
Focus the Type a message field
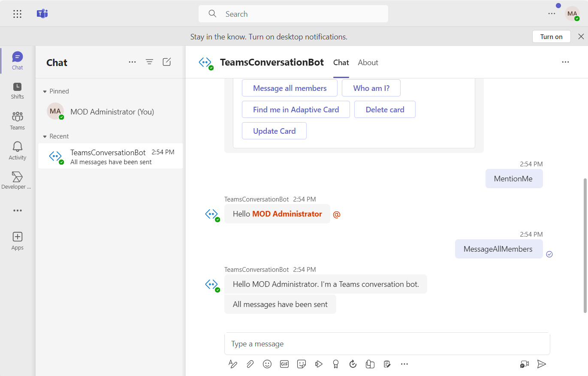point(387,344)
